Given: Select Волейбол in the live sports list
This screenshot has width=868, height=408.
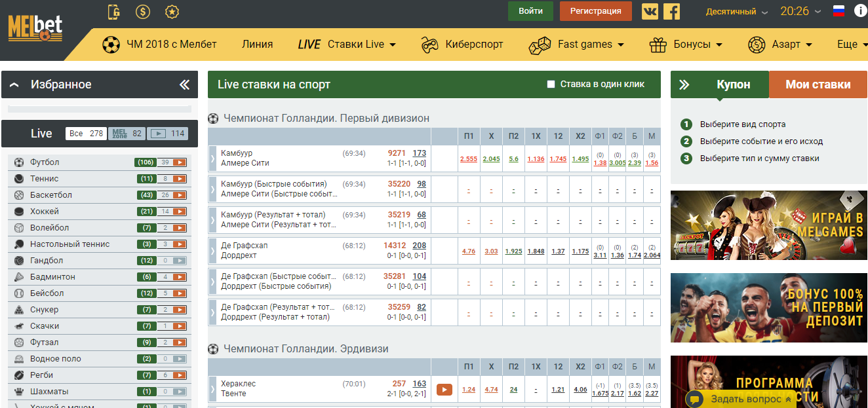Looking at the screenshot, I should click(x=99, y=228).
